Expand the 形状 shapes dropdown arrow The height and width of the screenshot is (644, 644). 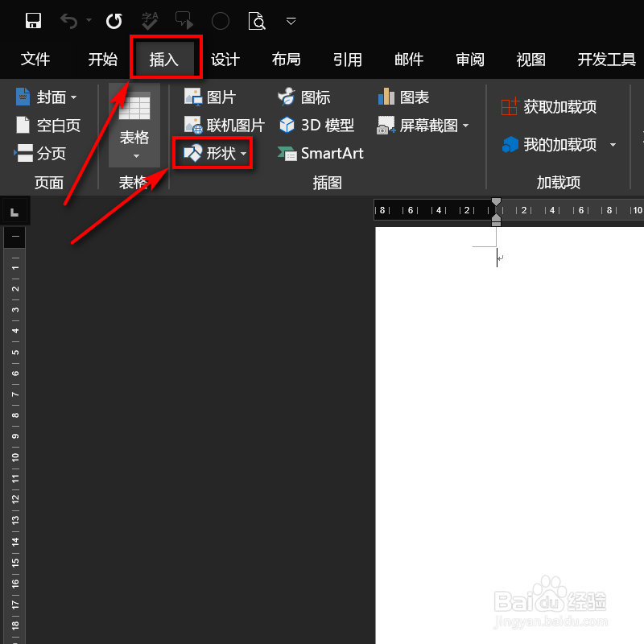coord(244,154)
